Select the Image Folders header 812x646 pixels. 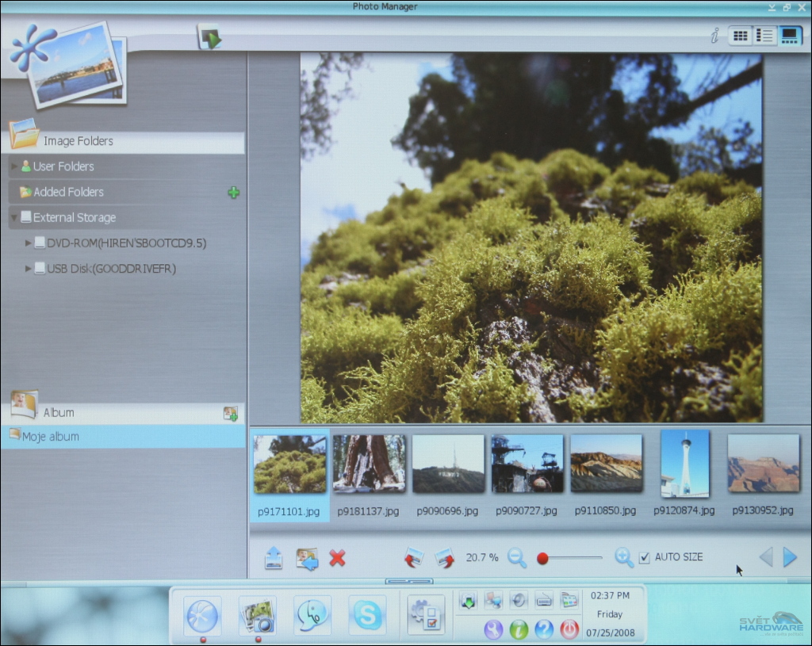click(x=79, y=141)
